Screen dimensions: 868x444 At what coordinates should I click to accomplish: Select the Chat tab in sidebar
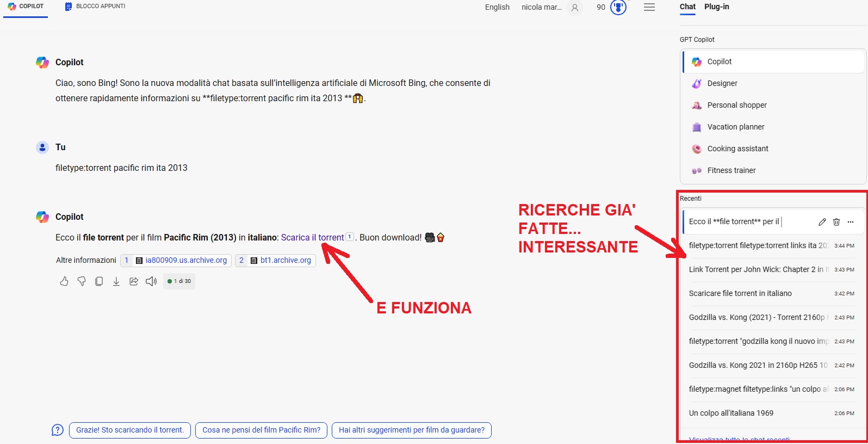pyautogui.click(x=687, y=7)
